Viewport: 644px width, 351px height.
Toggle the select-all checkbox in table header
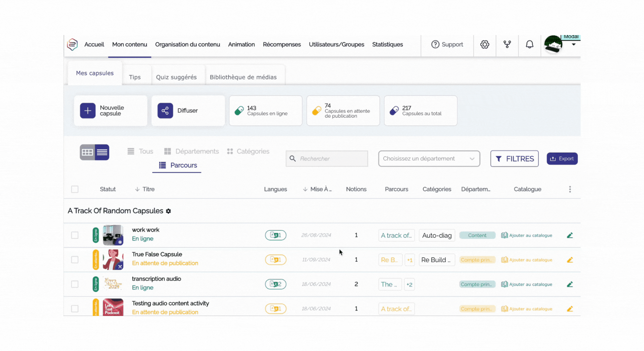75,189
